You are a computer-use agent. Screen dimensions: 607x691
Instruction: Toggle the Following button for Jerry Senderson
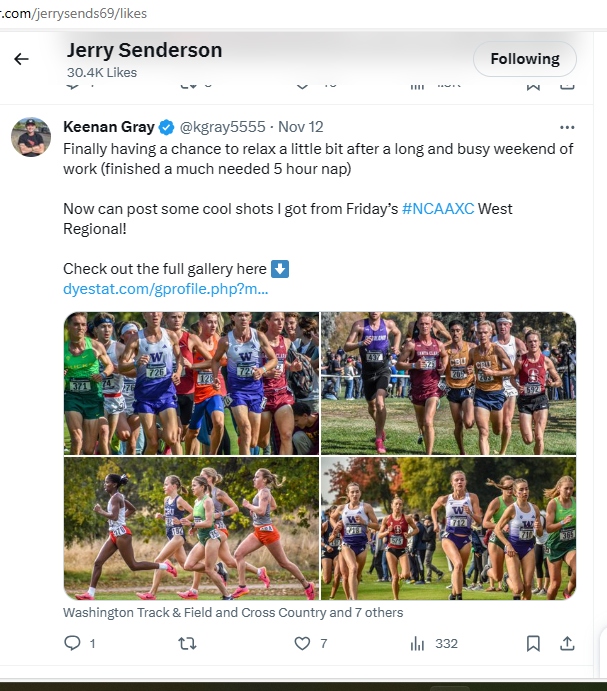pos(524,59)
